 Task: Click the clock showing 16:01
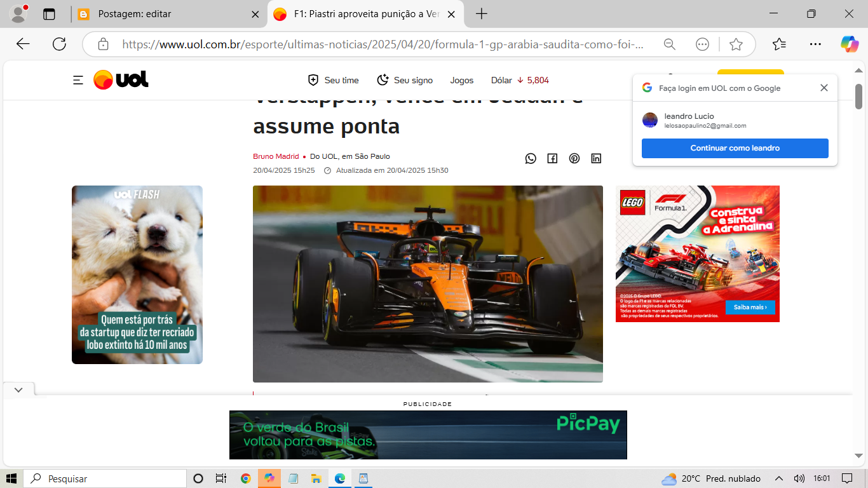click(822, 478)
